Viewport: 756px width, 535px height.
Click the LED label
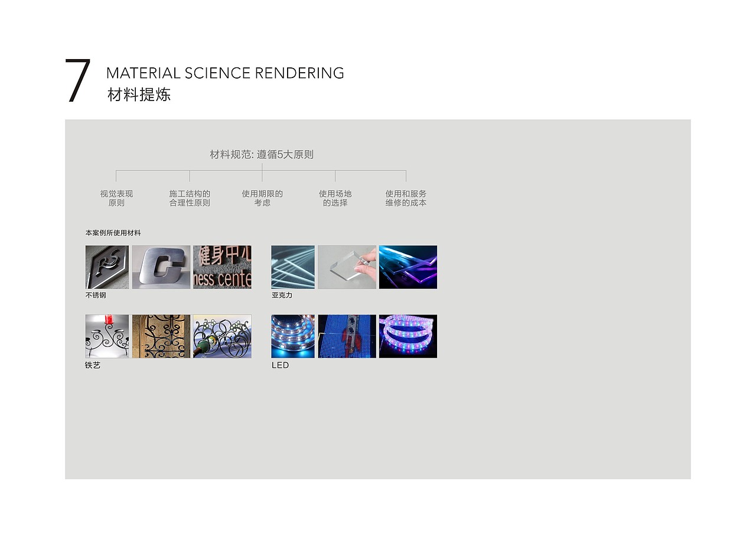pos(280,365)
